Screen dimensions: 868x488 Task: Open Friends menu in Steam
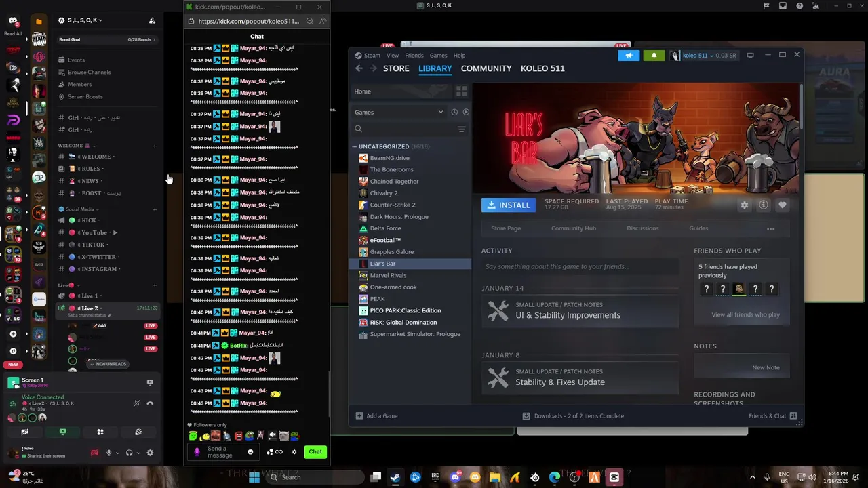coord(414,56)
